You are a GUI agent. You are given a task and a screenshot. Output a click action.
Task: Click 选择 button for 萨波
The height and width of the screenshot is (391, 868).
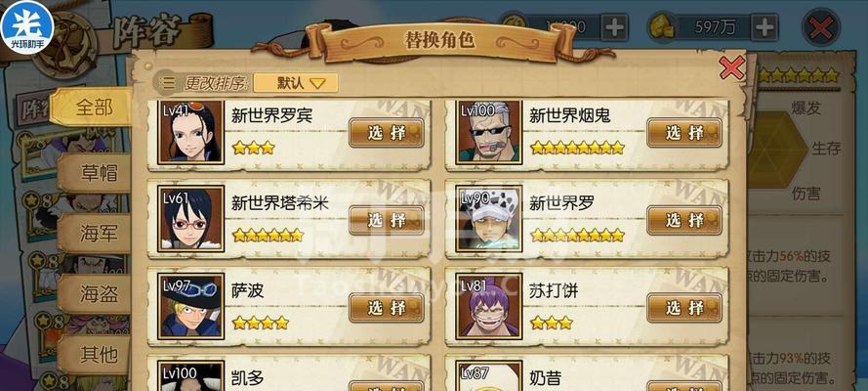tap(387, 307)
